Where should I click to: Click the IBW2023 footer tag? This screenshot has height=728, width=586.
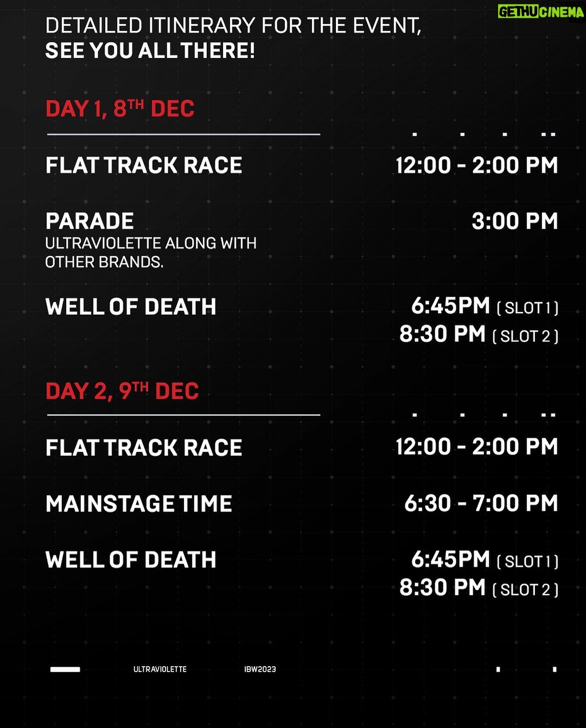pyautogui.click(x=260, y=669)
